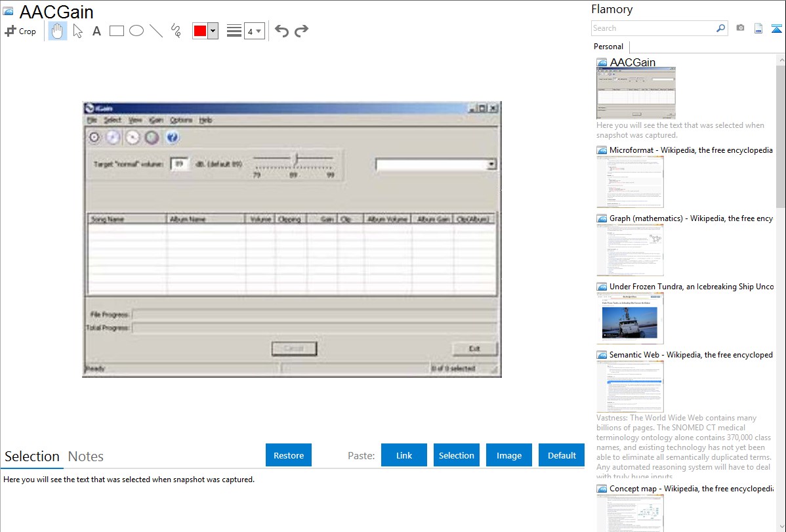The width and height of the screenshot is (786, 532).
Task: Select the Under Frozen Tundra snapshot title
Action: tap(692, 286)
